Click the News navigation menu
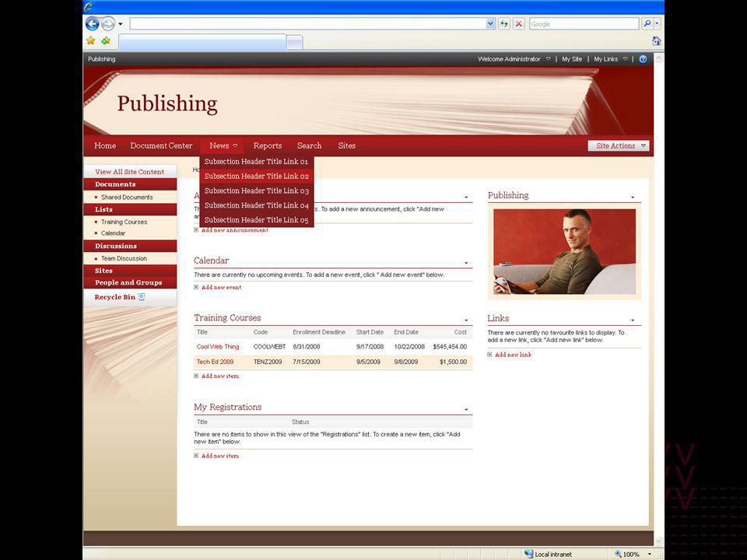Viewport: 747px width, 560px height. (223, 145)
